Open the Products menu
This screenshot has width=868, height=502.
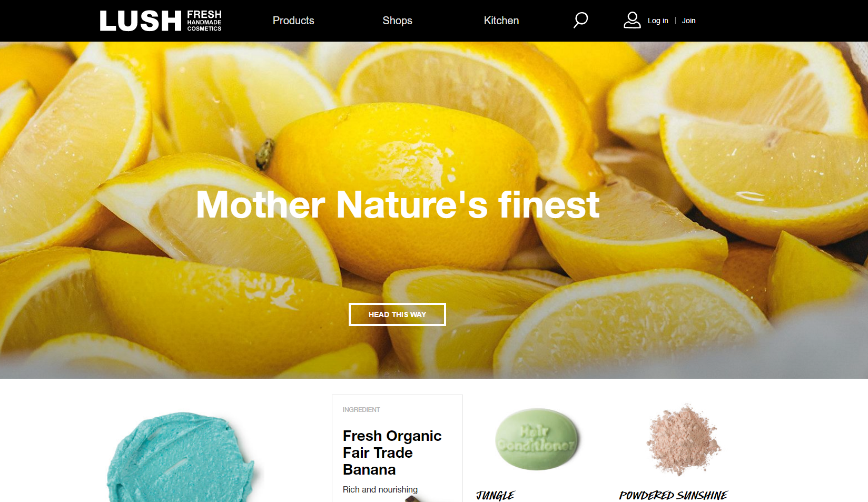pyautogui.click(x=293, y=21)
